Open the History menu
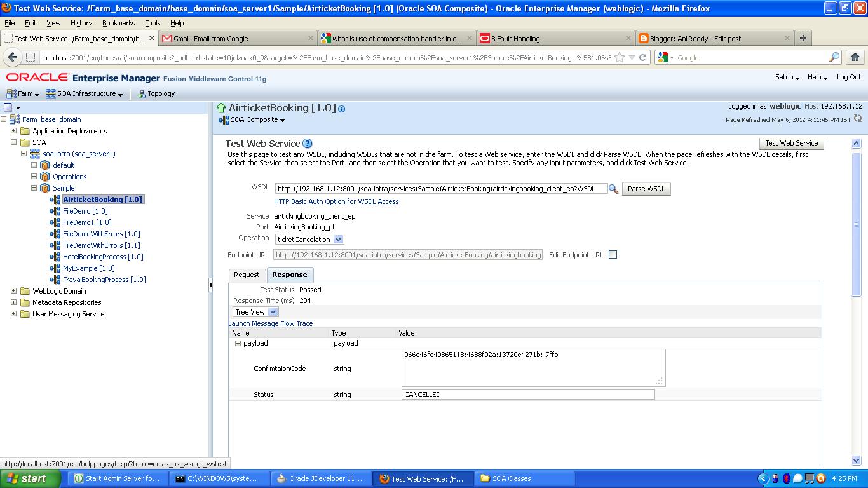The image size is (868, 488). click(81, 23)
